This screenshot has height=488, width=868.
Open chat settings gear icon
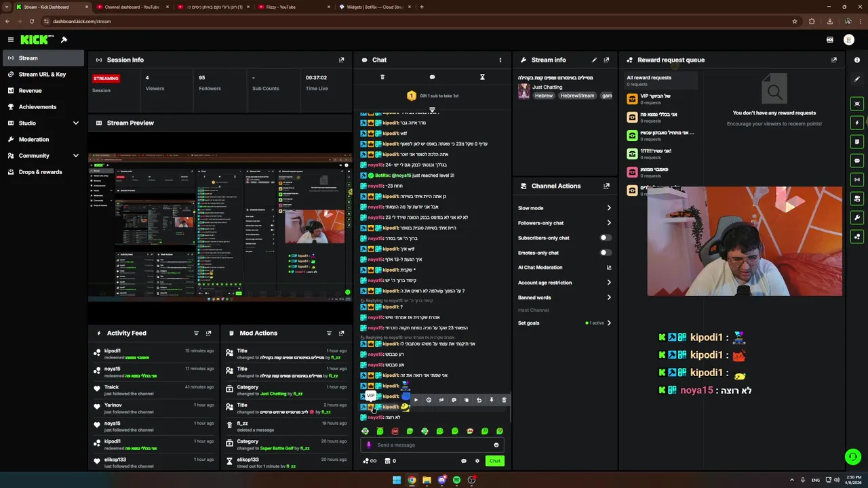click(477, 461)
